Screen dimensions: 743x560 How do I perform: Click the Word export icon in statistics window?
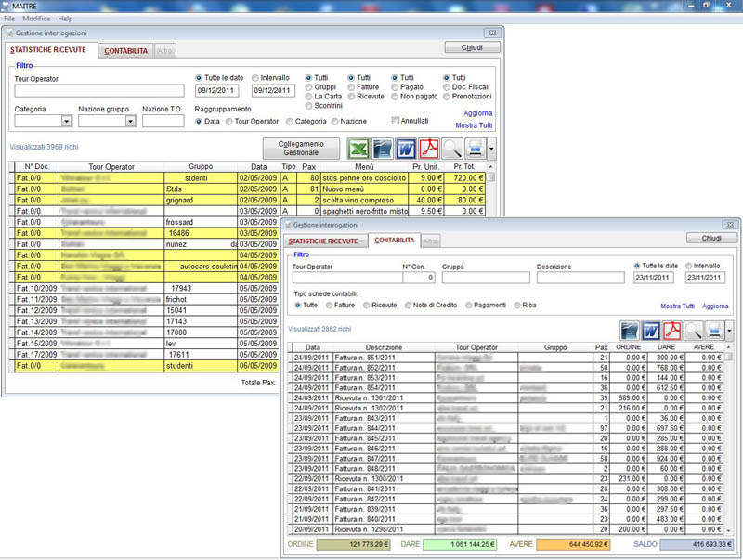406,149
